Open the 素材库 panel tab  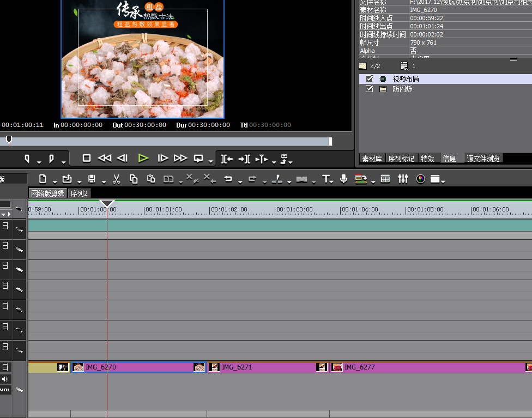[x=372, y=159]
